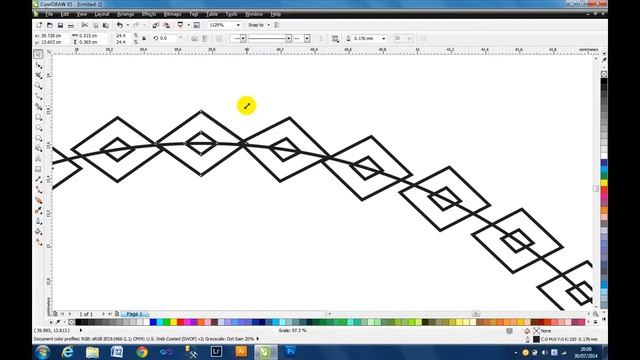Image resolution: width=640 pixels, height=360 pixels.
Task: Cut the selection with the scissors icon
Action: click(84, 25)
